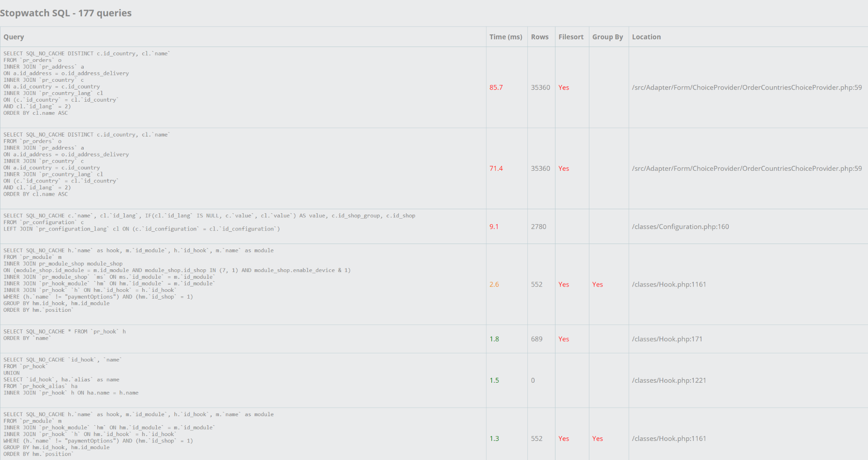Click the SELECT * FROM pr_hook query
This screenshot has height=460, width=868.
pyautogui.click(x=65, y=335)
